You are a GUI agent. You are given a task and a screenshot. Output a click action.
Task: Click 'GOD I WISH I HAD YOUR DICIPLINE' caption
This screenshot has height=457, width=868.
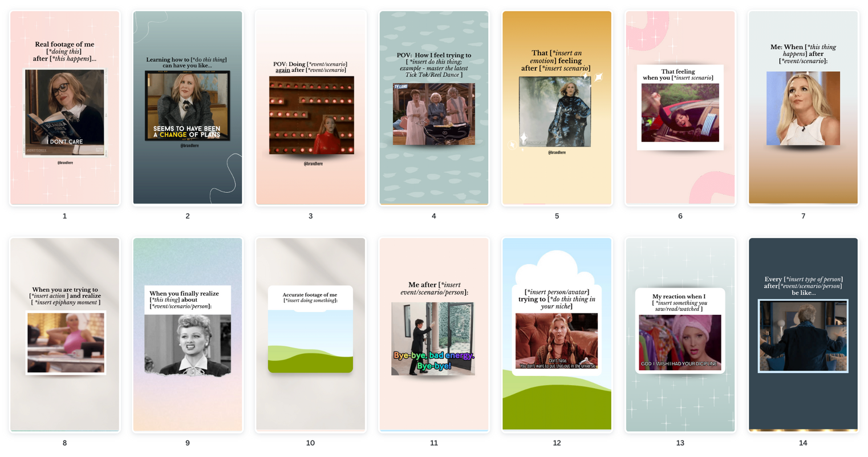(679, 364)
